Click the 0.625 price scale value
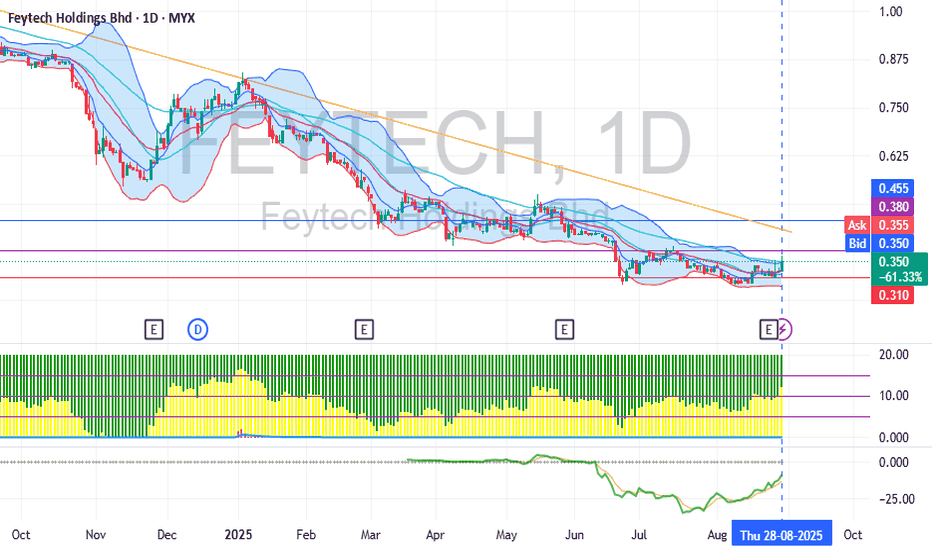 pyautogui.click(x=893, y=156)
